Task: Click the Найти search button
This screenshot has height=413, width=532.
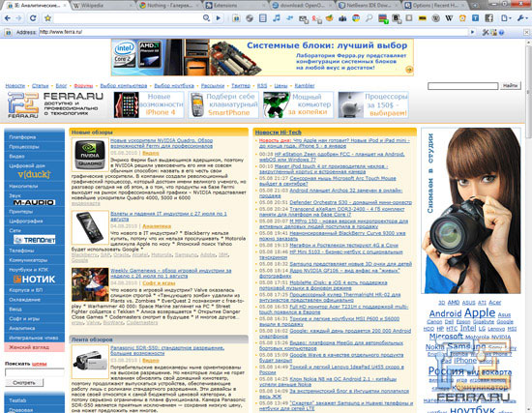Action: click(511, 85)
